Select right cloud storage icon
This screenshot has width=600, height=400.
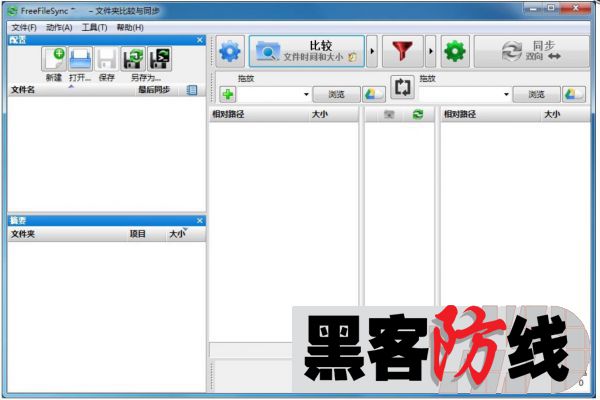pos(574,94)
